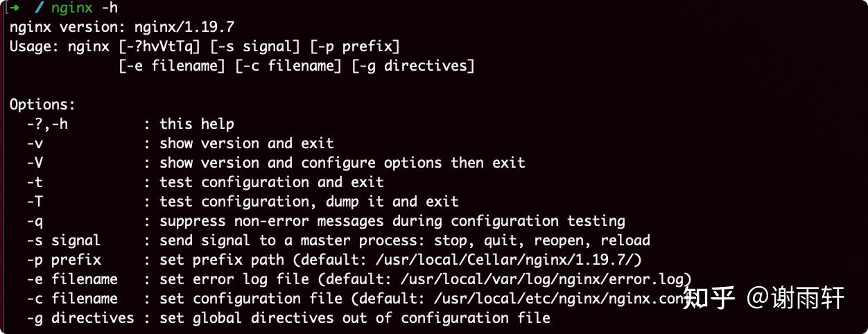
Task: Click the "show version and exit" line
Action: [247, 144]
